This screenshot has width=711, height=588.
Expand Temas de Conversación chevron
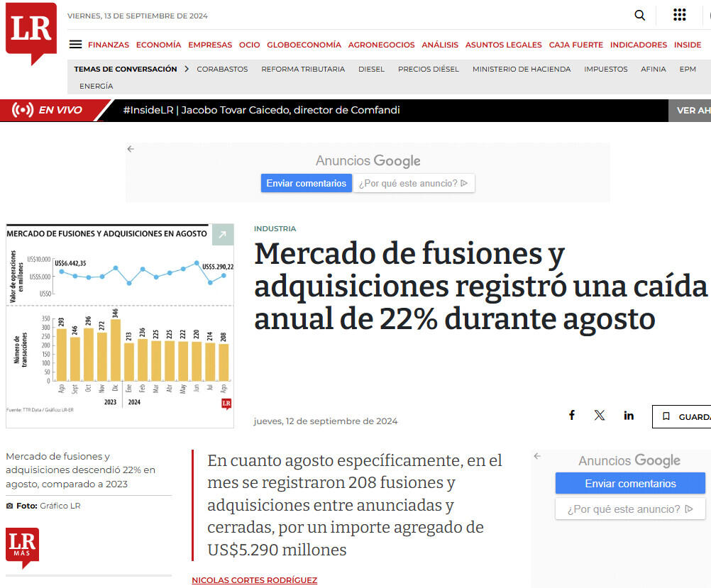(x=187, y=70)
